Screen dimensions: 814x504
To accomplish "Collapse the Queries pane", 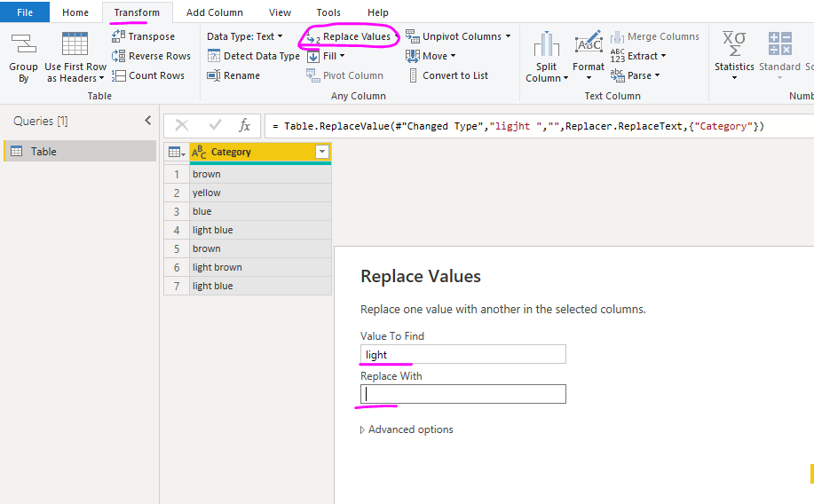I will 148,121.
